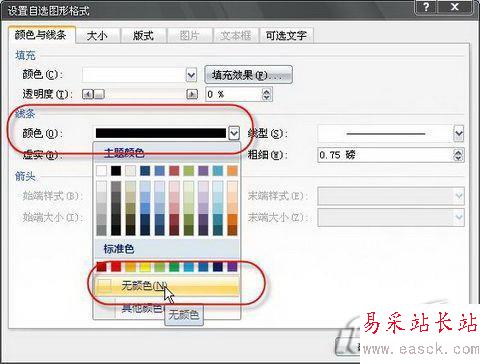Pick the white theme color swatch
This screenshot has height=364, width=480.
101,171
